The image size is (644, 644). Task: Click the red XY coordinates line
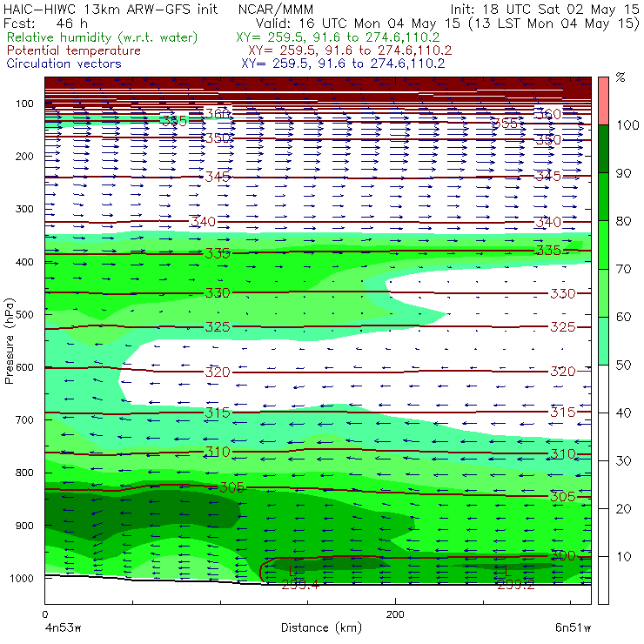(350, 50)
